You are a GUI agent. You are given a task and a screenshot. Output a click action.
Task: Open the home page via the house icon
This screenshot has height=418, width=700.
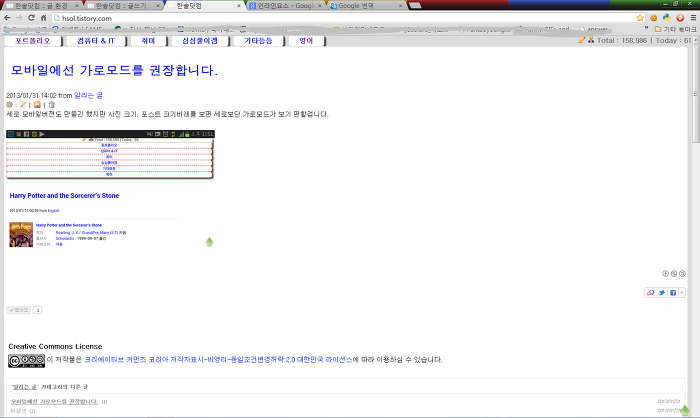click(x=43, y=18)
